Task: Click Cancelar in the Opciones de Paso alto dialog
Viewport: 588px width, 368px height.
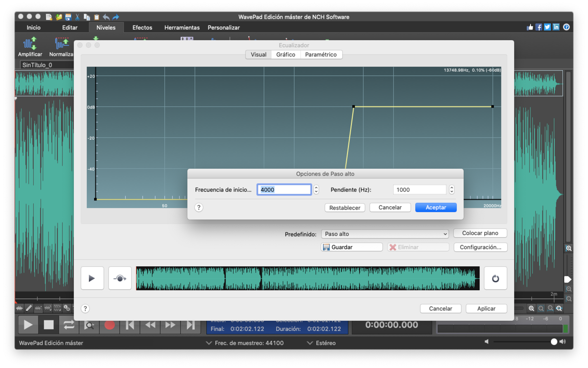Action: click(x=390, y=207)
